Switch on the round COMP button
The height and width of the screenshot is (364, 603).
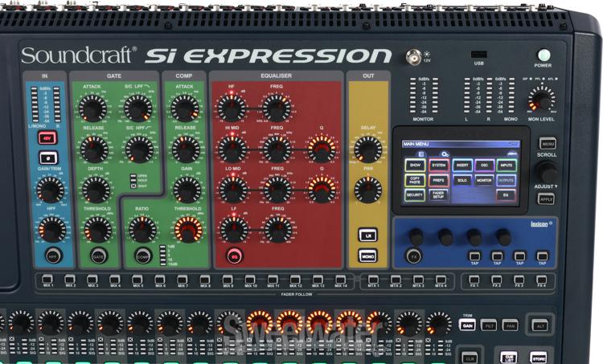pyautogui.click(x=142, y=256)
